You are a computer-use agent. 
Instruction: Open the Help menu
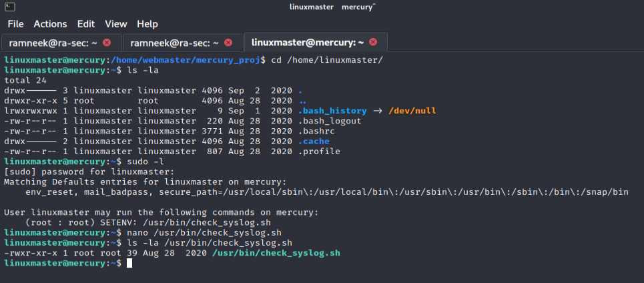pyautogui.click(x=147, y=24)
